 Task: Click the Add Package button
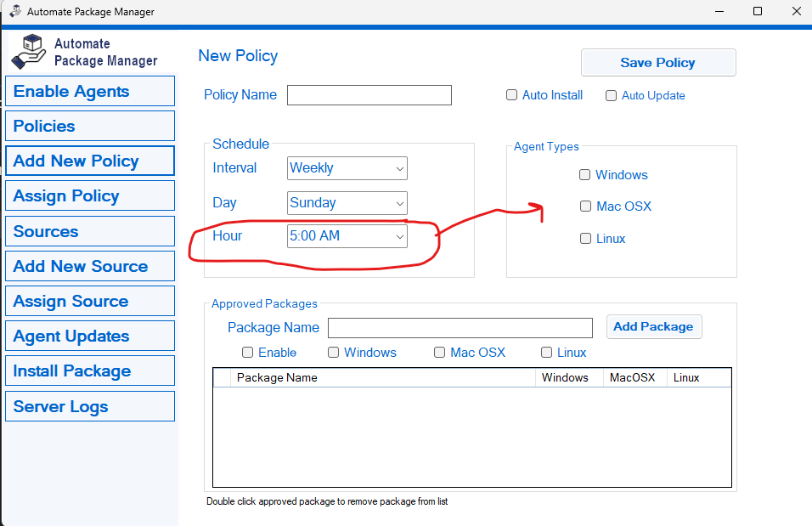pos(653,327)
